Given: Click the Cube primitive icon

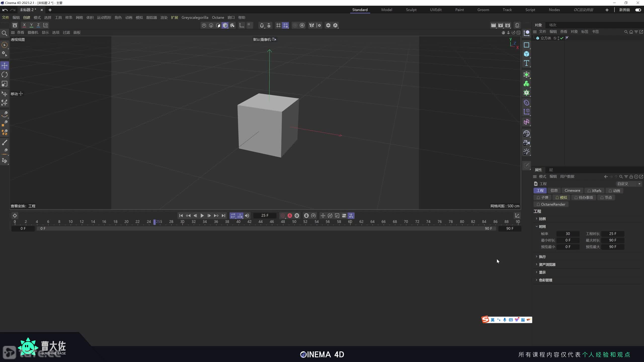Looking at the screenshot, I should coord(526,54).
